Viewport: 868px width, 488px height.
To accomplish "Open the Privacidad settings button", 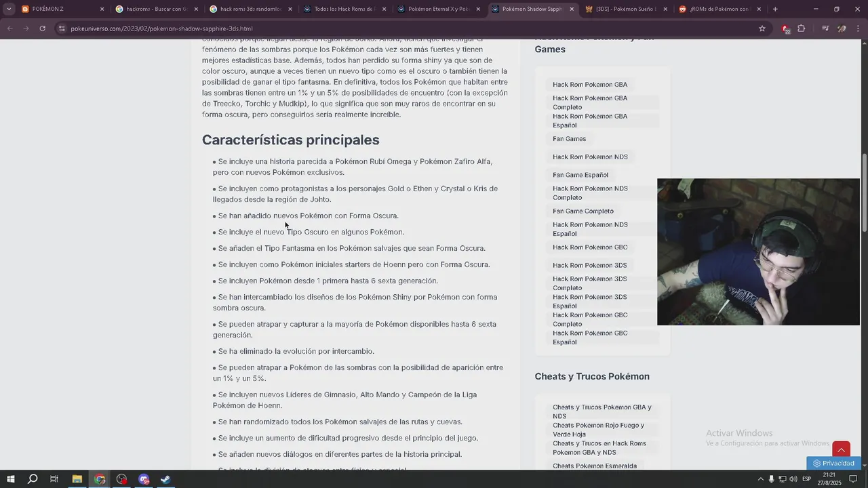I will pos(833,463).
